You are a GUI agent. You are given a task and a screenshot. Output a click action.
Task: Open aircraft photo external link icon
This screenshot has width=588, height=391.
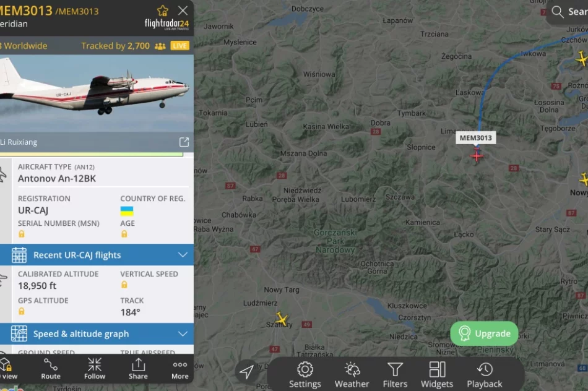184,142
